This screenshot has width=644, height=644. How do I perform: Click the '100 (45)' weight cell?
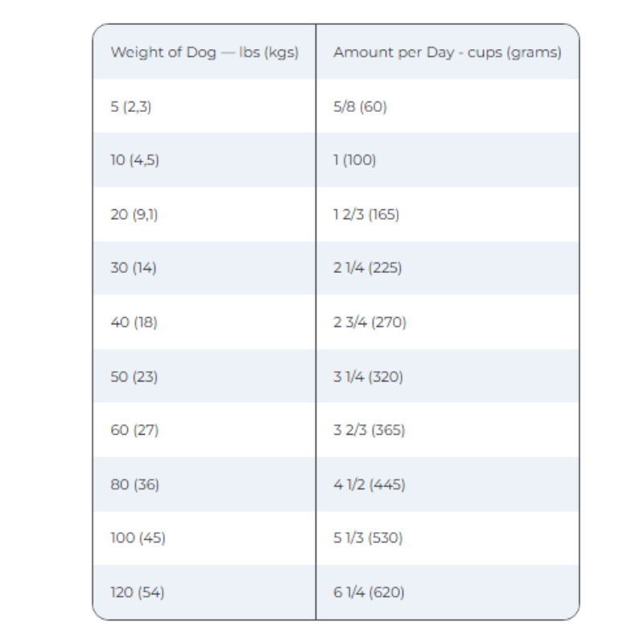138,539
